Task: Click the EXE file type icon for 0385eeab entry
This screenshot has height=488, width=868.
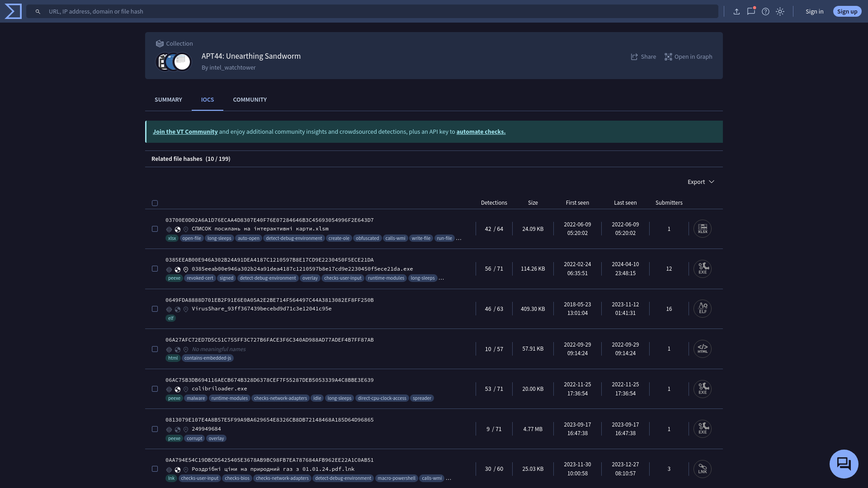Action: click(703, 269)
